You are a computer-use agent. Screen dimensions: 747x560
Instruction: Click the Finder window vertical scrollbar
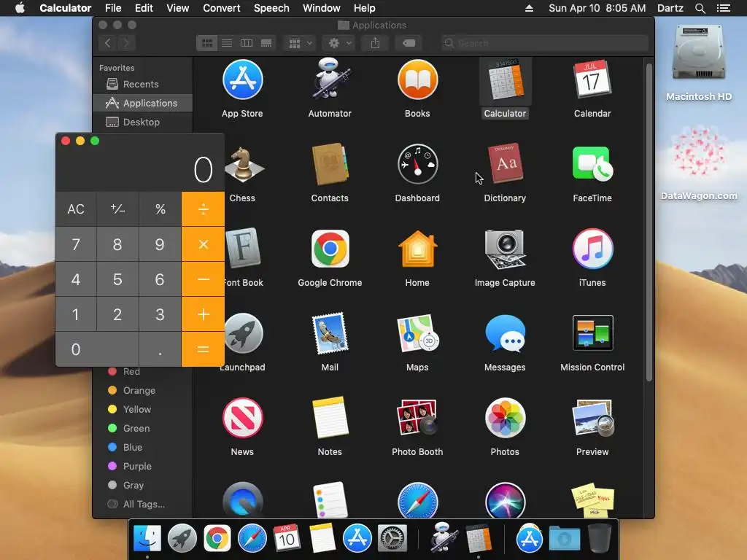coord(649,222)
